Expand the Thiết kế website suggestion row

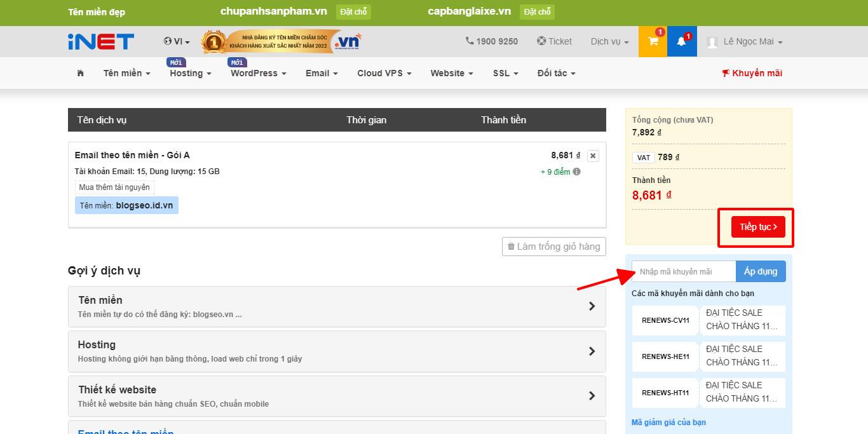click(x=337, y=396)
